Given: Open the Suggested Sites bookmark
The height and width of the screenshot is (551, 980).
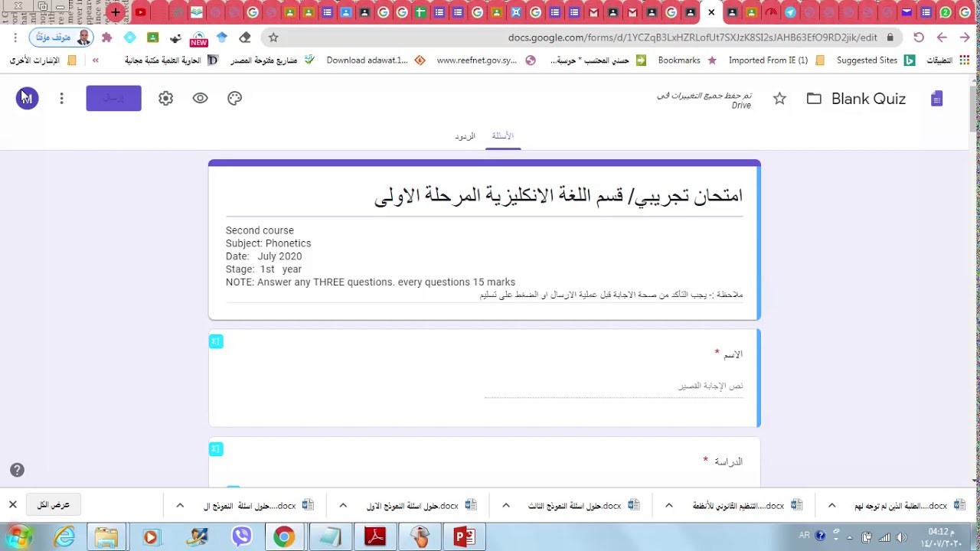Looking at the screenshot, I should point(875,60).
